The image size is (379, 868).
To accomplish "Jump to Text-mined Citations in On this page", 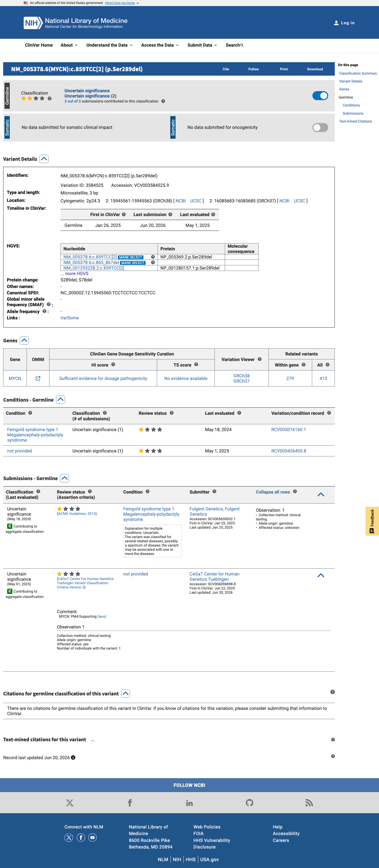I will click(x=355, y=121).
